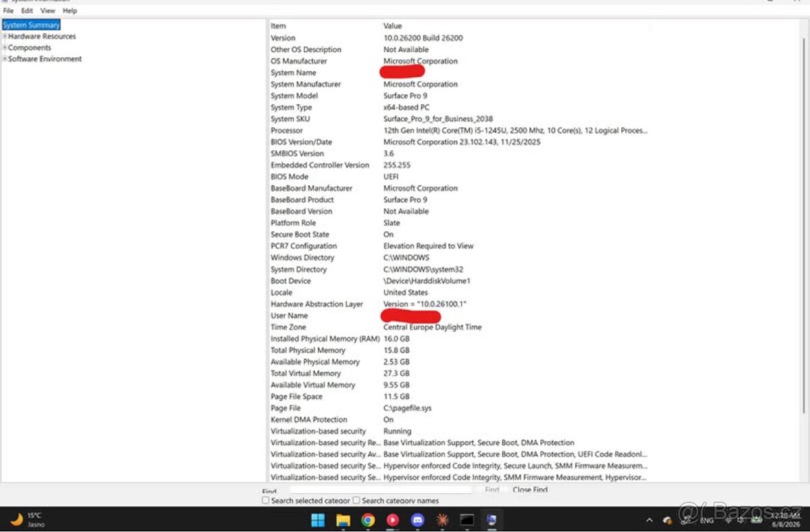Screen dimensions: 810x532
Task: Expand the Software Environment tree node
Action: pyautogui.click(x=5, y=59)
